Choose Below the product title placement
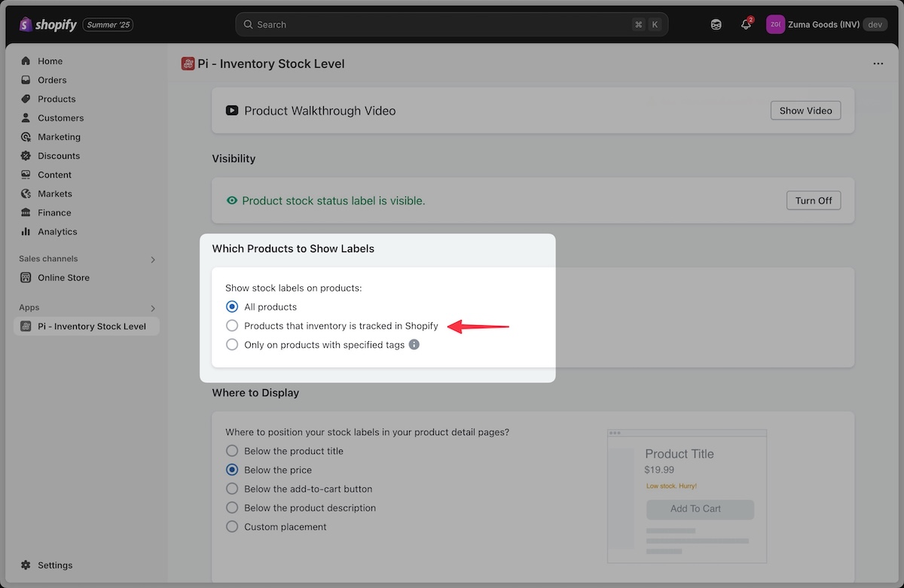 [x=232, y=451]
